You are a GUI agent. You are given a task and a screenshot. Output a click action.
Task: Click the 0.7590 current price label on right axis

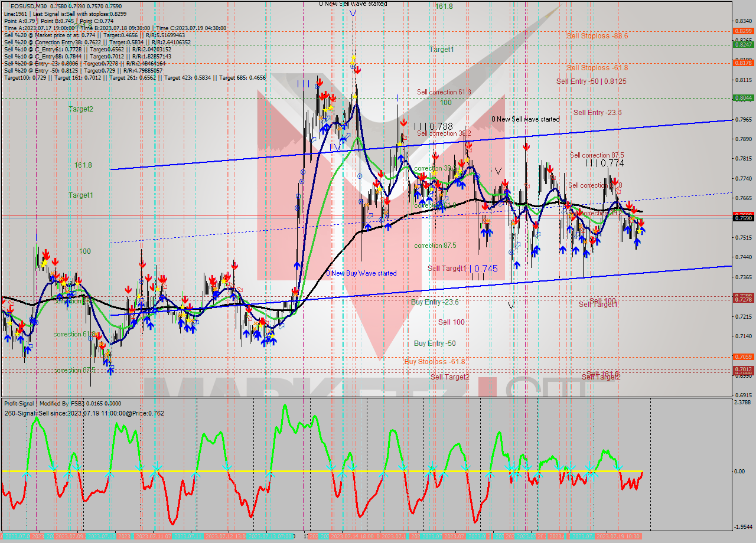(742, 218)
